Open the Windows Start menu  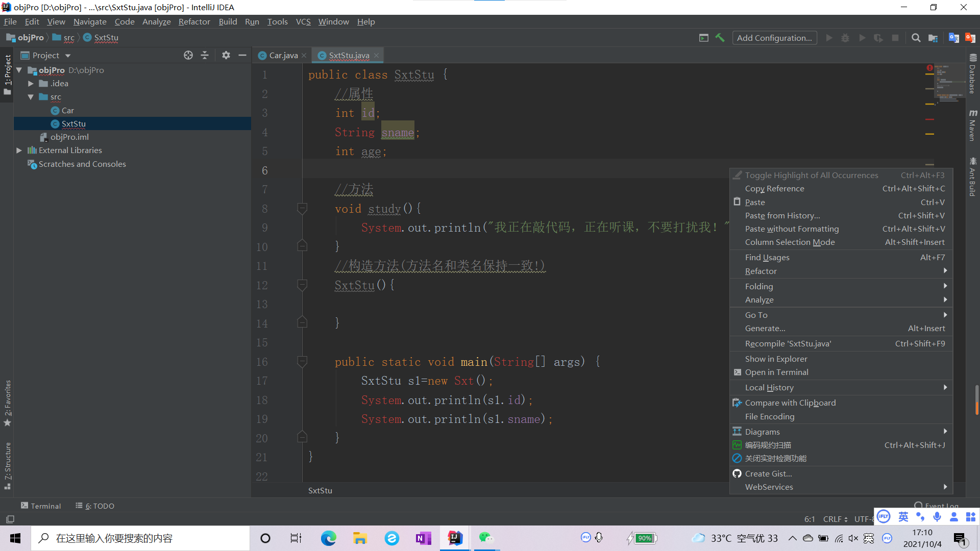(x=15, y=538)
